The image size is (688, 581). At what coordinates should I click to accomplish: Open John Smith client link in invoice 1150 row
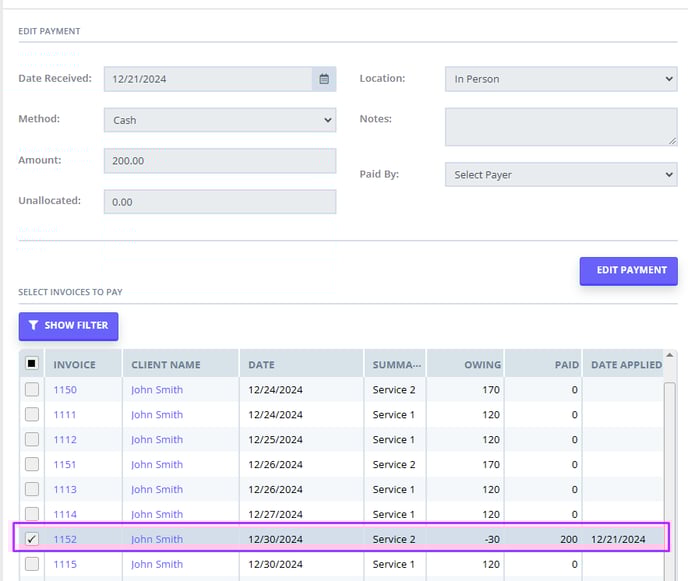click(x=157, y=390)
